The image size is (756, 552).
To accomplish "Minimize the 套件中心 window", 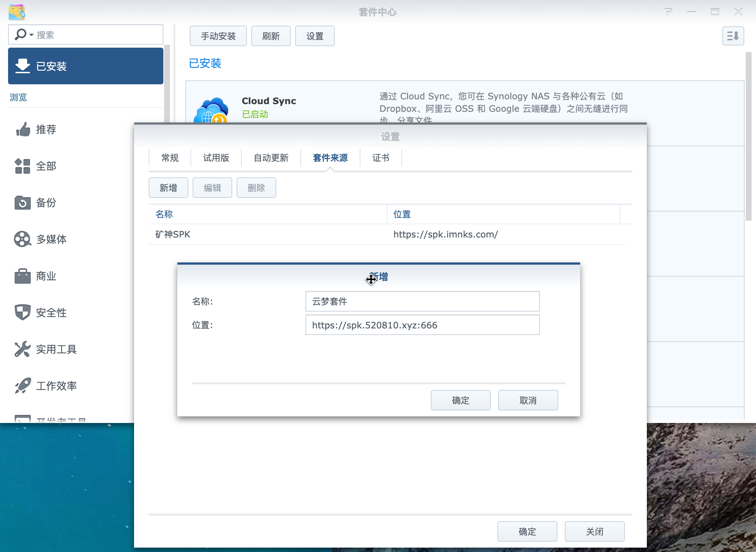I will 692,12.
